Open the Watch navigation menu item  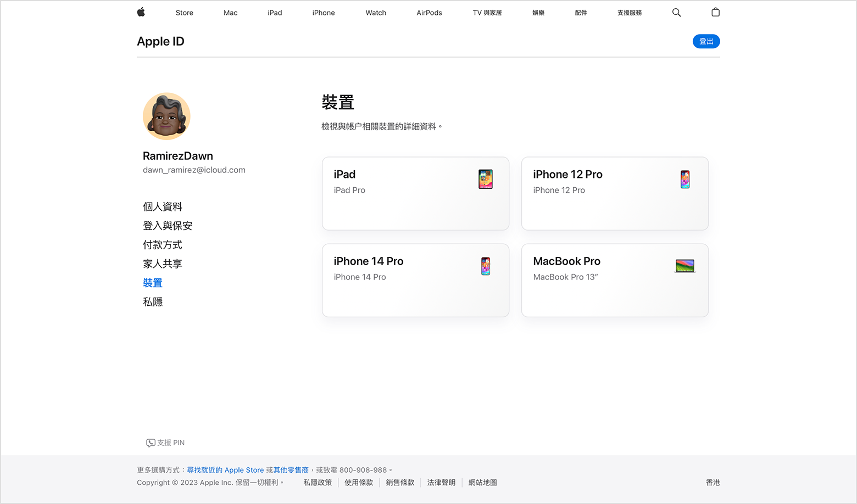pos(376,13)
